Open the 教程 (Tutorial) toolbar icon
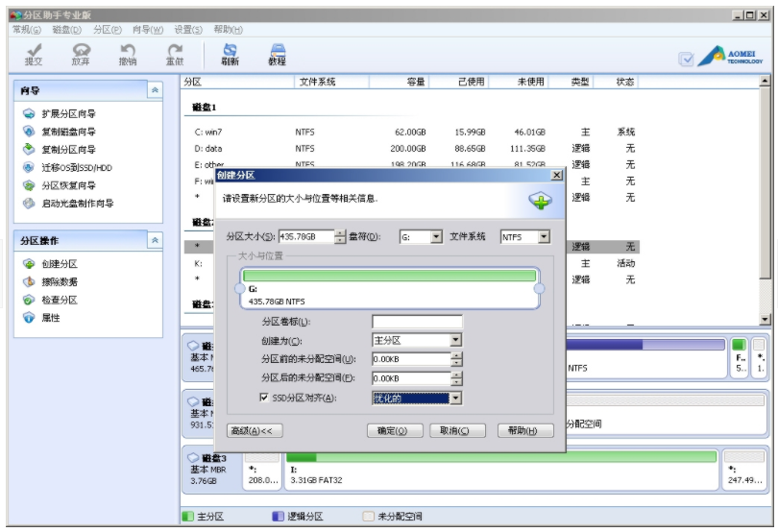The height and width of the screenshot is (532, 778). click(277, 54)
